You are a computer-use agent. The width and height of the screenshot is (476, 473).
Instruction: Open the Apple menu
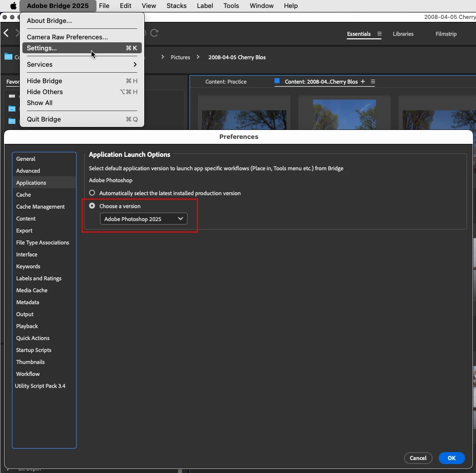tap(13, 6)
